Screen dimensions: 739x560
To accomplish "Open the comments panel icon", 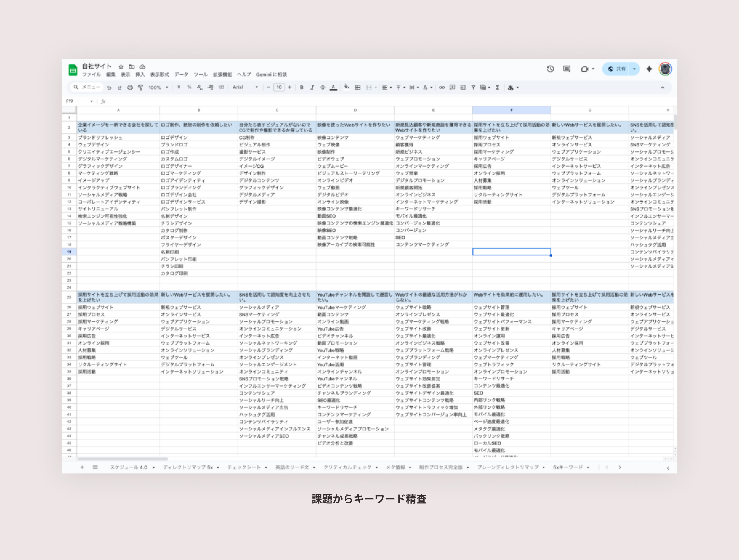I will pos(567,69).
